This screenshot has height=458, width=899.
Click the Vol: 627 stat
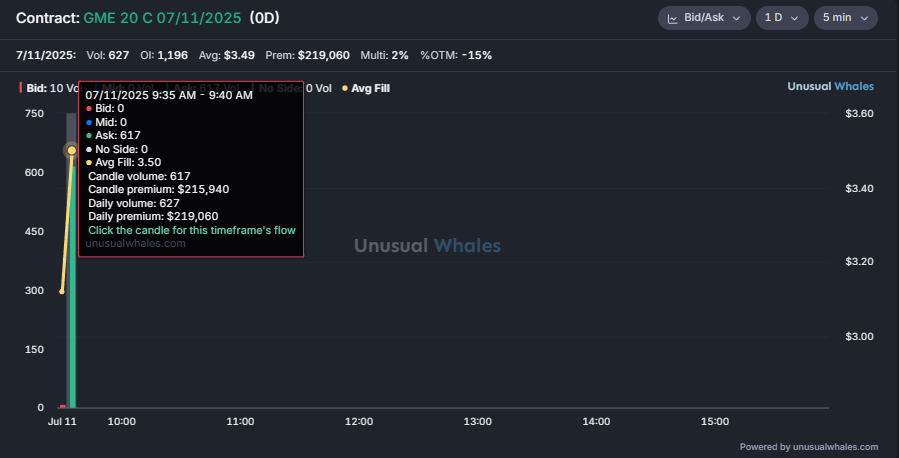coord(108,56)
